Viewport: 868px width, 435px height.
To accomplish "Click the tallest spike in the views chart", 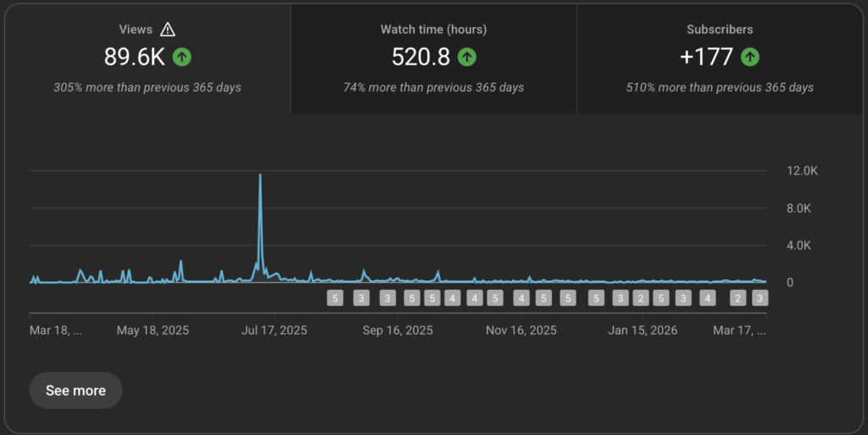I will pyautogui.click(x=260, y=176).
